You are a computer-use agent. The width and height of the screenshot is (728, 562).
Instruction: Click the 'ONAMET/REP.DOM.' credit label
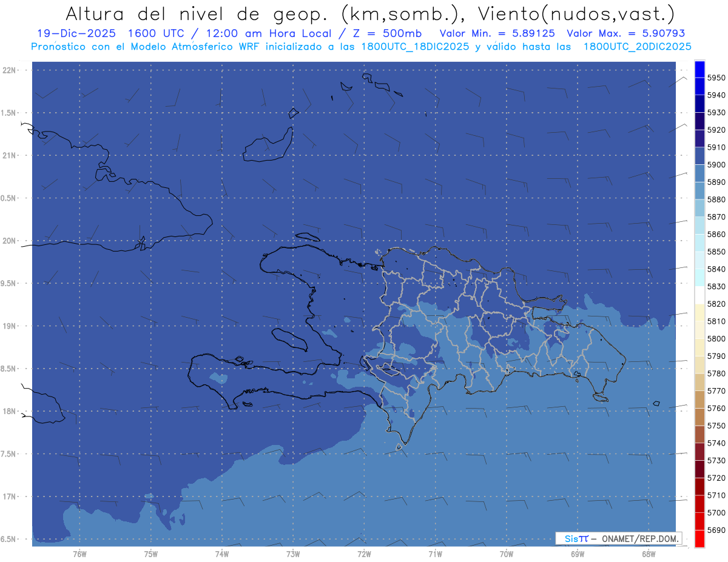coord(639,538)
